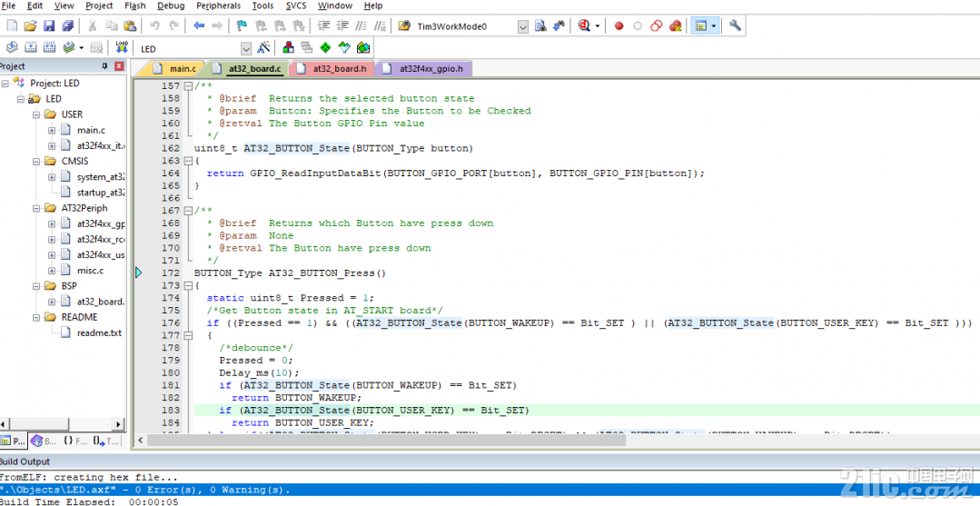Switch to the at32f4xx_gpio.h tab
The image size is (980, 506).
point(426,69)
